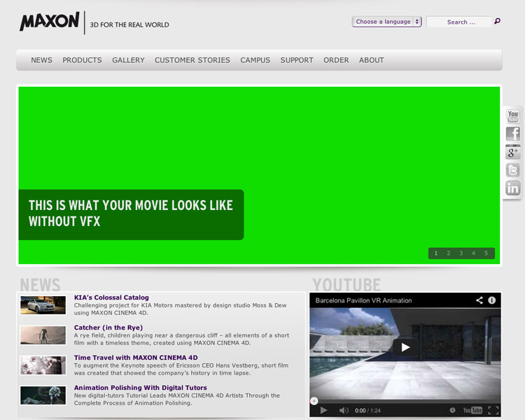
Task: Go to slide 2 in the banner
Action: (448, 253)
